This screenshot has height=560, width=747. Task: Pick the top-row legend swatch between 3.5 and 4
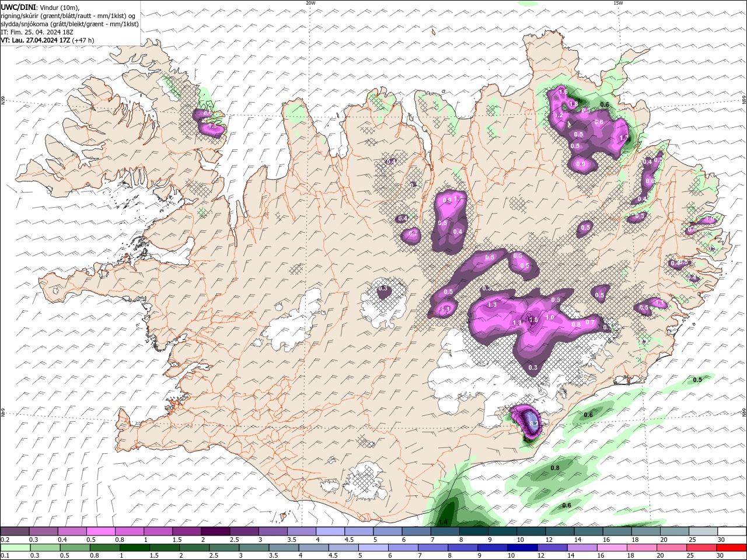[301, 531]
